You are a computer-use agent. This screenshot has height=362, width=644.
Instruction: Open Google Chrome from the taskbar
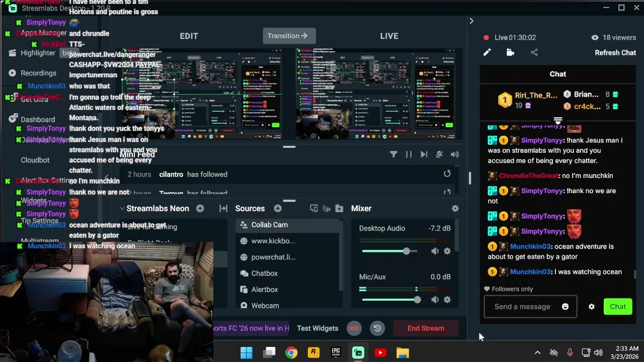[x=291, y=352]
